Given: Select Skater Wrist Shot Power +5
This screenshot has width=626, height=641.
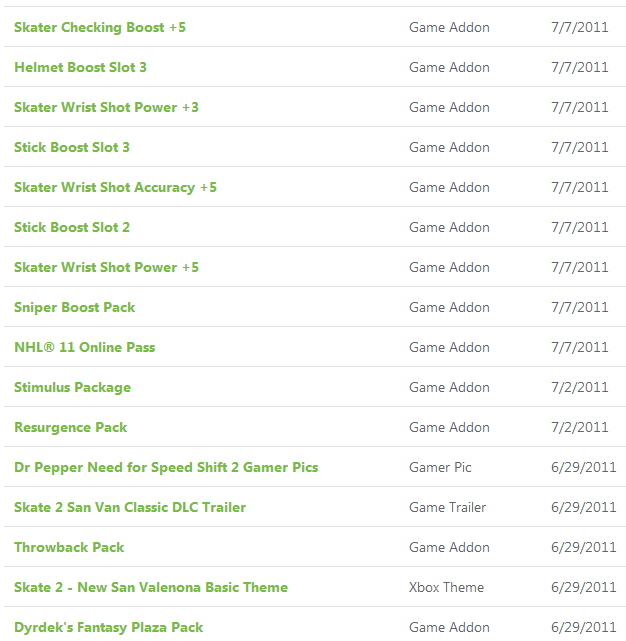Looking at the screenshot, I should 106,267.
